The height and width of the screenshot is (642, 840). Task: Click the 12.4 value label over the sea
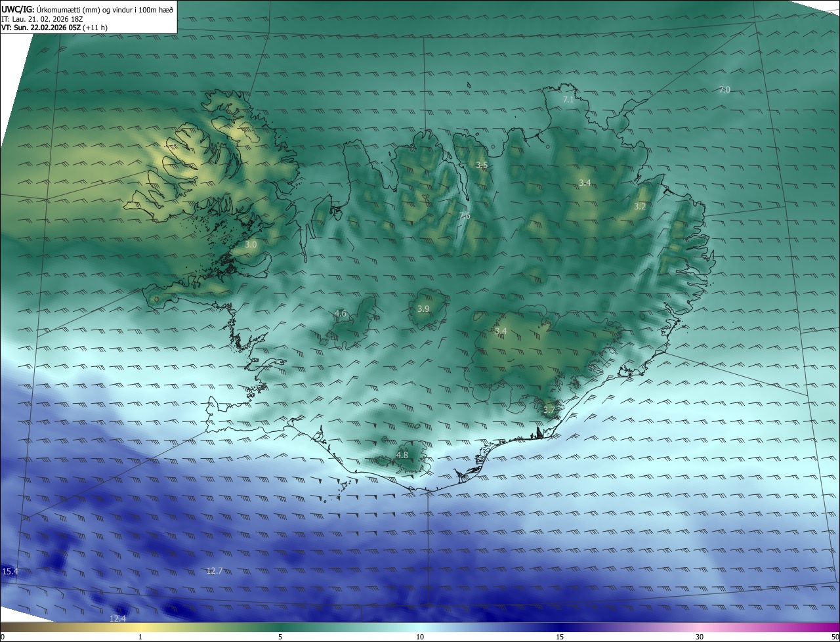coord(117,618)
